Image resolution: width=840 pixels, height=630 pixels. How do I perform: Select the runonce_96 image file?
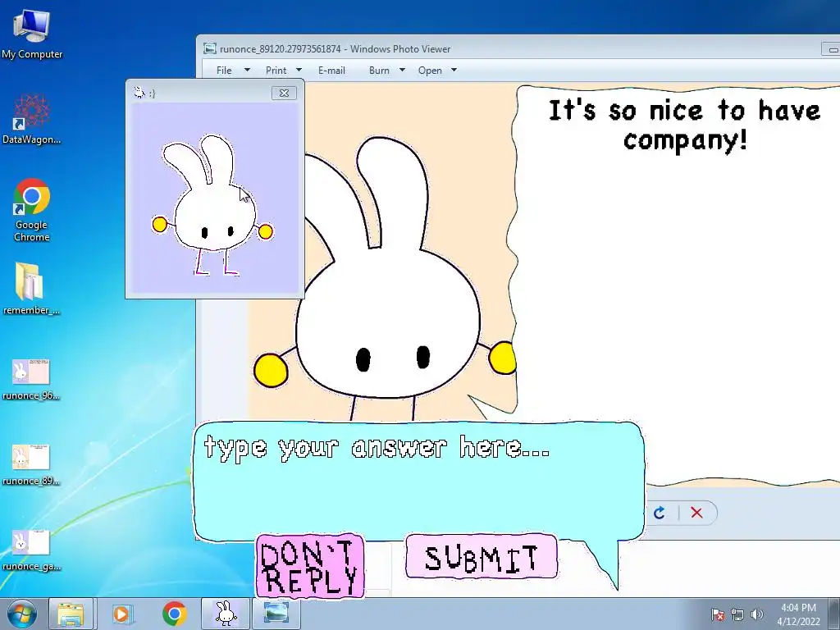(x=31, y=379)
